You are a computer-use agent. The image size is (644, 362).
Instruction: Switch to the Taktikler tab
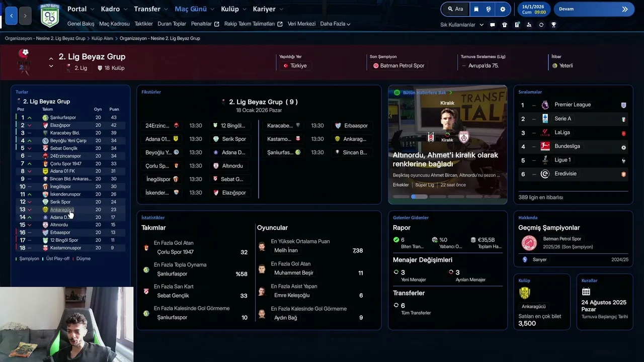143,24
